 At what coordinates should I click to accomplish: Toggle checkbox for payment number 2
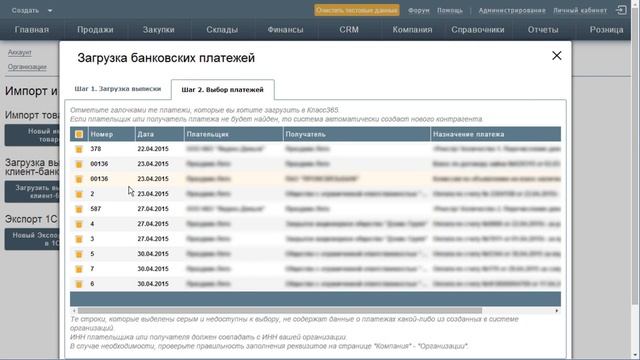click(79, 194)
